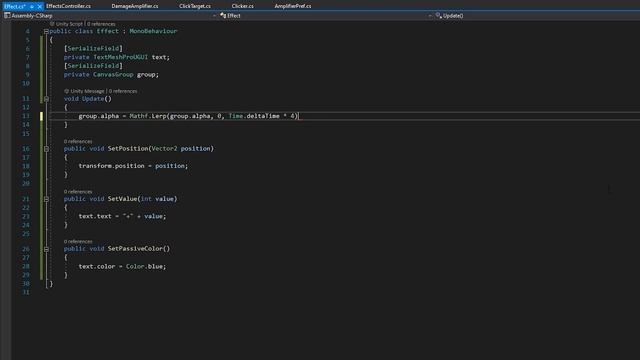Screen dimensions: 640x360
Task: Activate the Effect.cs tab
Action: pyautogui.click(x=15, y=7)
